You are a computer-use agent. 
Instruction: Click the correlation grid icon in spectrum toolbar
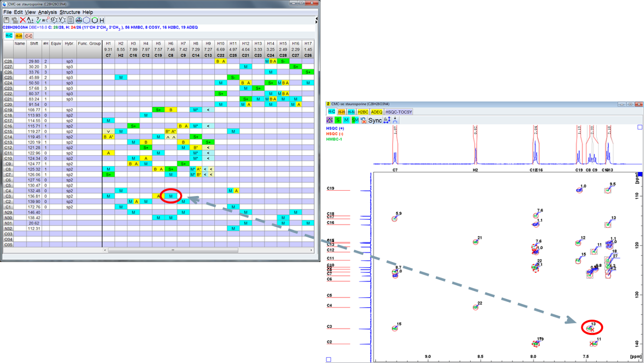330,120
